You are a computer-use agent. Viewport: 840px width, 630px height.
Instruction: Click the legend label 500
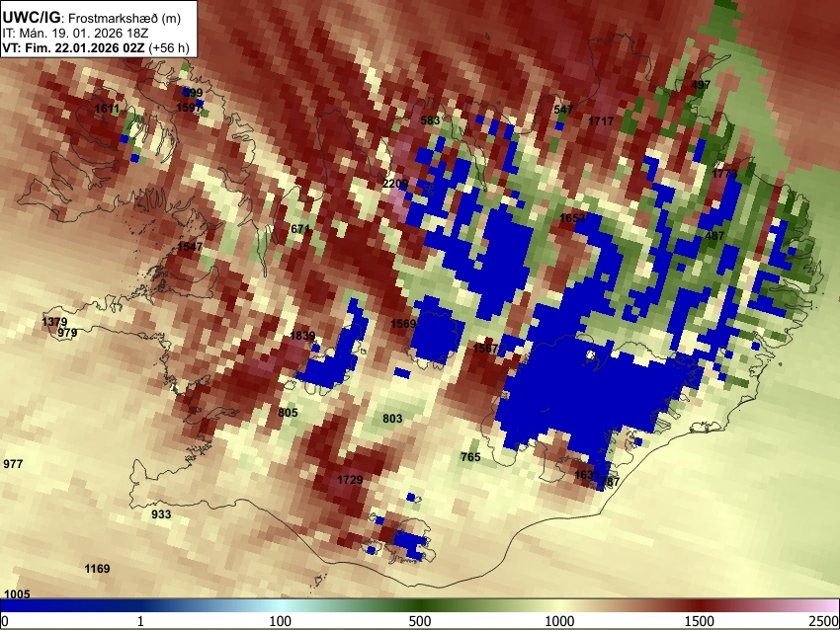tap(420, 621)
